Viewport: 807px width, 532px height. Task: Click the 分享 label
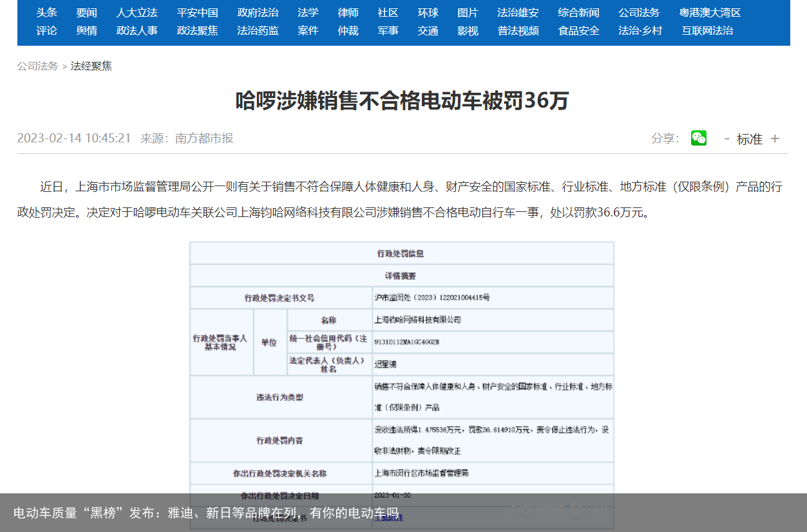click(665, 138)
